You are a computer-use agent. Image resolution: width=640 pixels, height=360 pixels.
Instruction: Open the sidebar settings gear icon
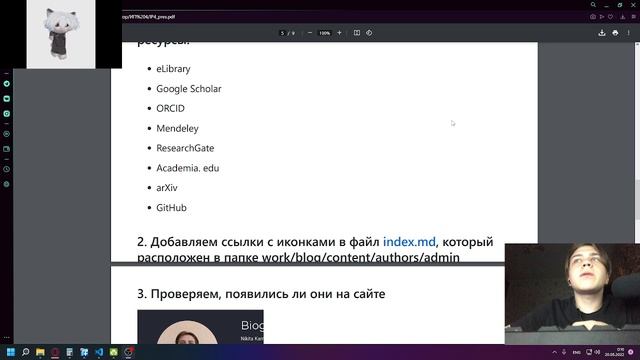pos(7,184)
